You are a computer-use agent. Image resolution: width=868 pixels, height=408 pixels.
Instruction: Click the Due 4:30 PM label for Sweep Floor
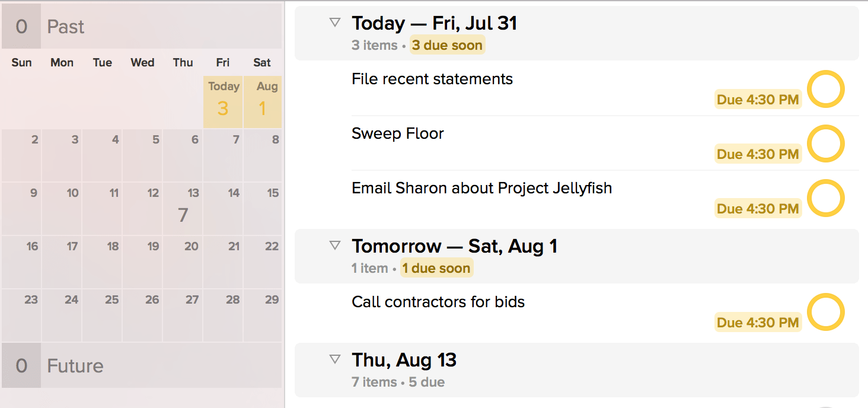(758, 154)
